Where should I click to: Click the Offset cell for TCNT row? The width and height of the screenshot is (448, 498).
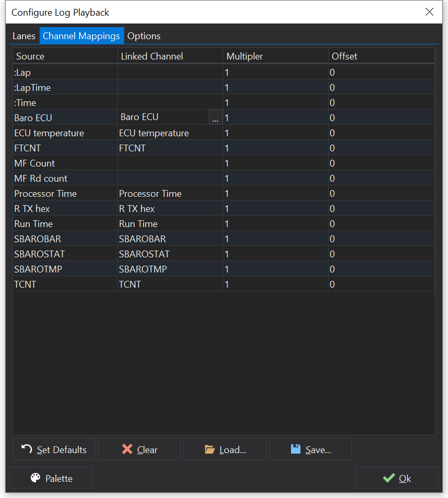[x=381, y=284]
